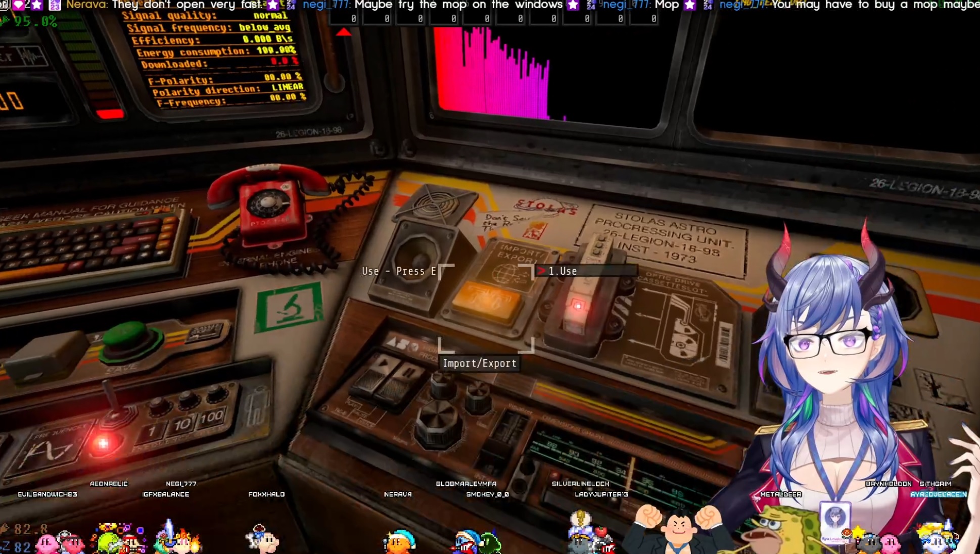Click the frequency sine wave icon plate
Viewport: 980px width, 554px height.
(50, 449)
